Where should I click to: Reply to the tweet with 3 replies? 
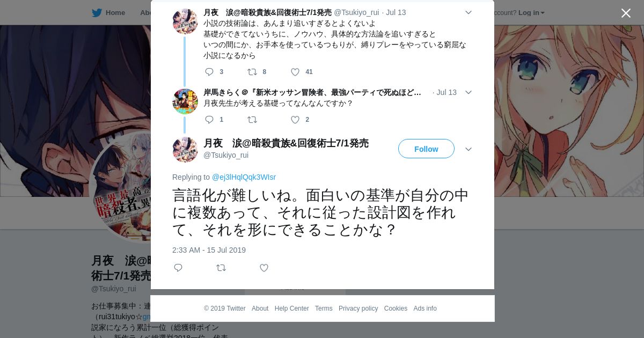[209, 72]
